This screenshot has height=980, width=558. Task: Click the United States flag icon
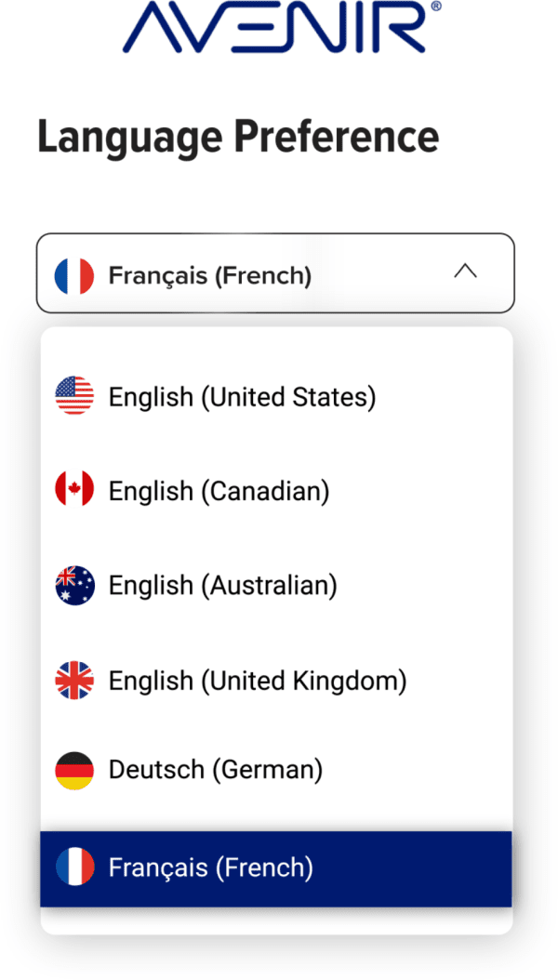pyautogui.click(x=74, y=396)
